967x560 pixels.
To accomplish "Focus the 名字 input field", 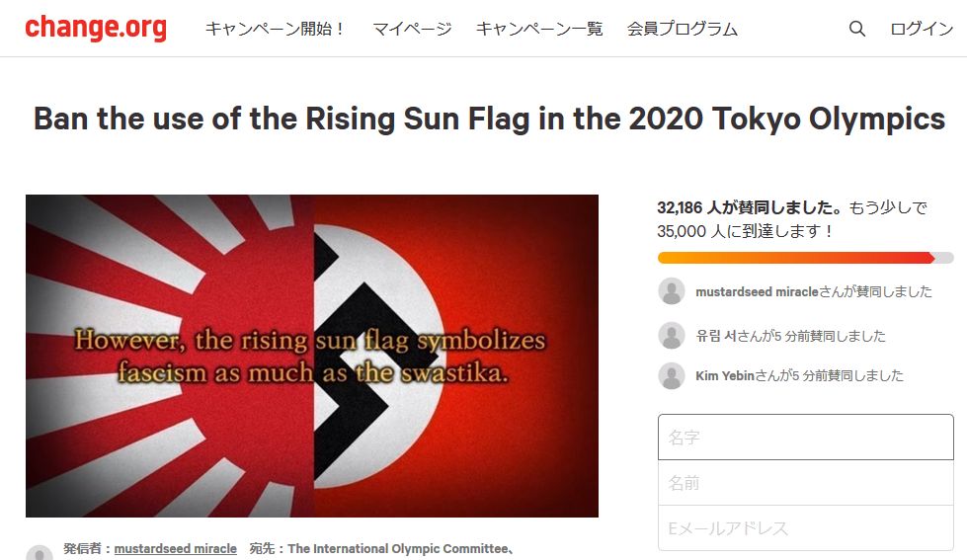I will pos(805,438).
